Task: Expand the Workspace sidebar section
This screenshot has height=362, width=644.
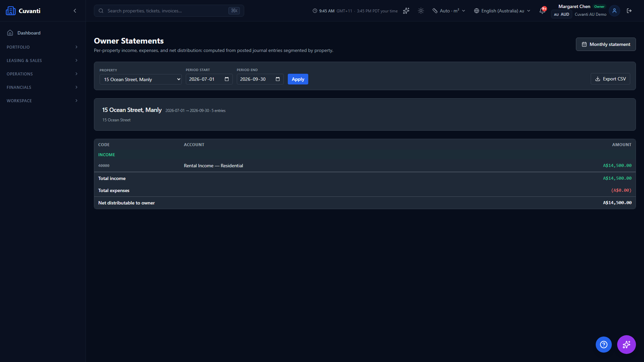Action: [x=42, y=101]
